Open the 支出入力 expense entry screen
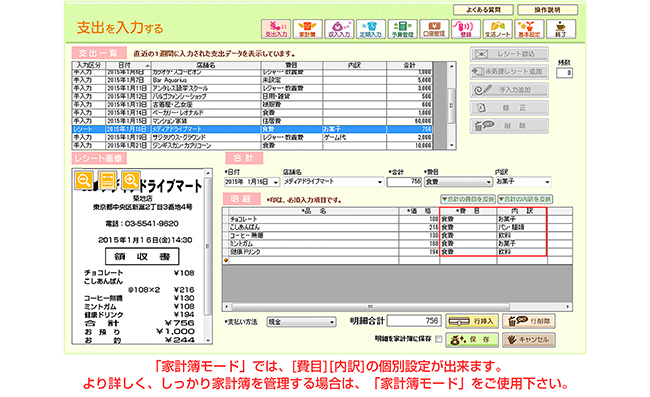The width and height of the screenshot is (650, 397). click(x=276, y=29)
